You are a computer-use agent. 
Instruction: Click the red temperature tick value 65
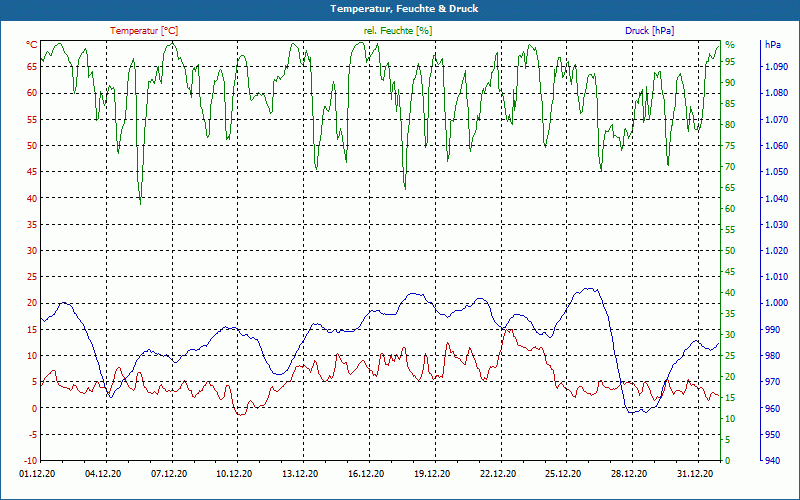32,67
